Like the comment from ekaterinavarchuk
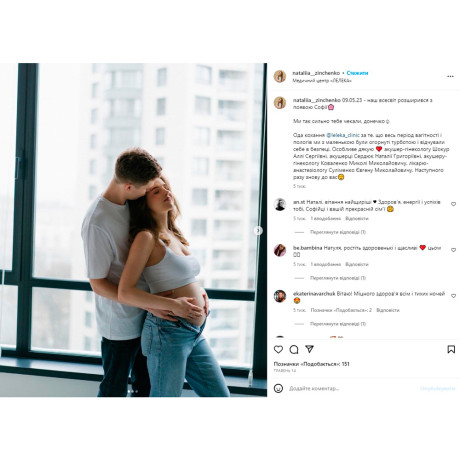 point(453,296)
